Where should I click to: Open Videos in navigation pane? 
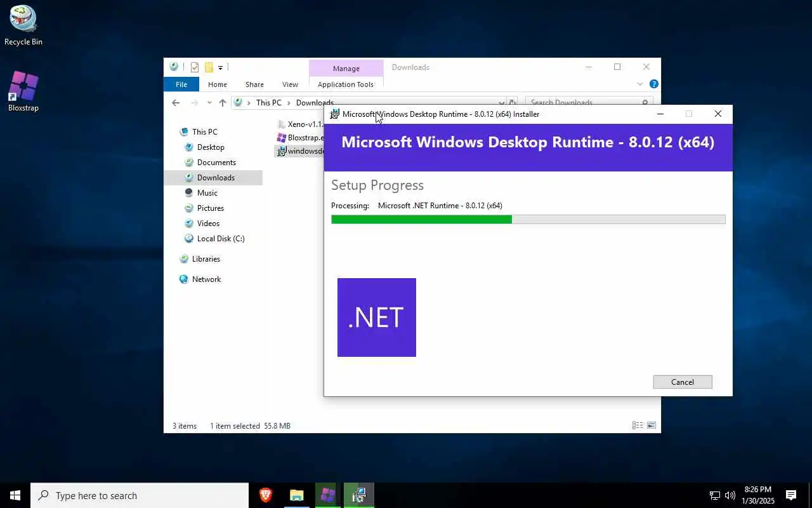208,224
